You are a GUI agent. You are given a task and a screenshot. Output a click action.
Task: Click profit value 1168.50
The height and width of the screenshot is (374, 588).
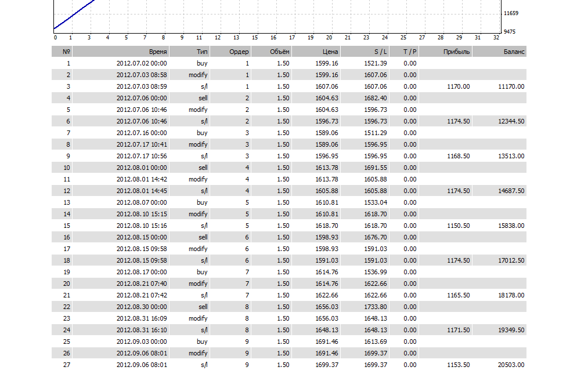(x=458, y=157)
